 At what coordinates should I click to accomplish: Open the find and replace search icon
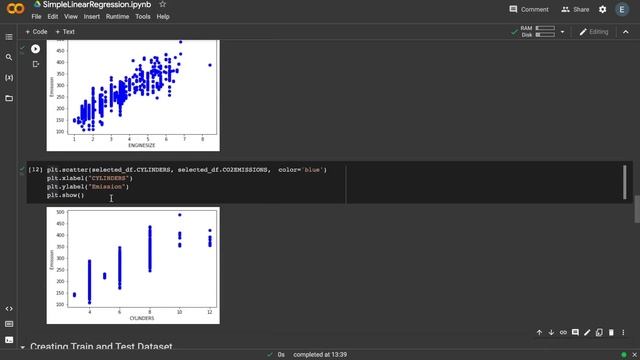tap(9, 57)
